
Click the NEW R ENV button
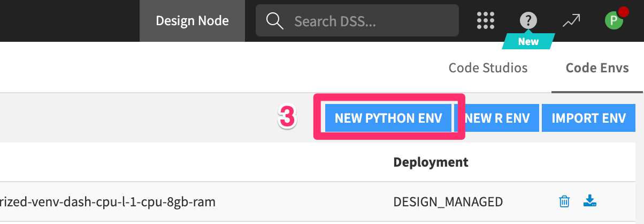click(x=497, y=118)
